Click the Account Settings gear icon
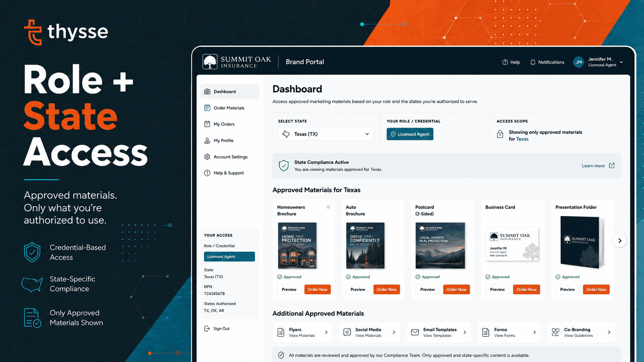Screen dimensions: 644x362 (207, 157)
